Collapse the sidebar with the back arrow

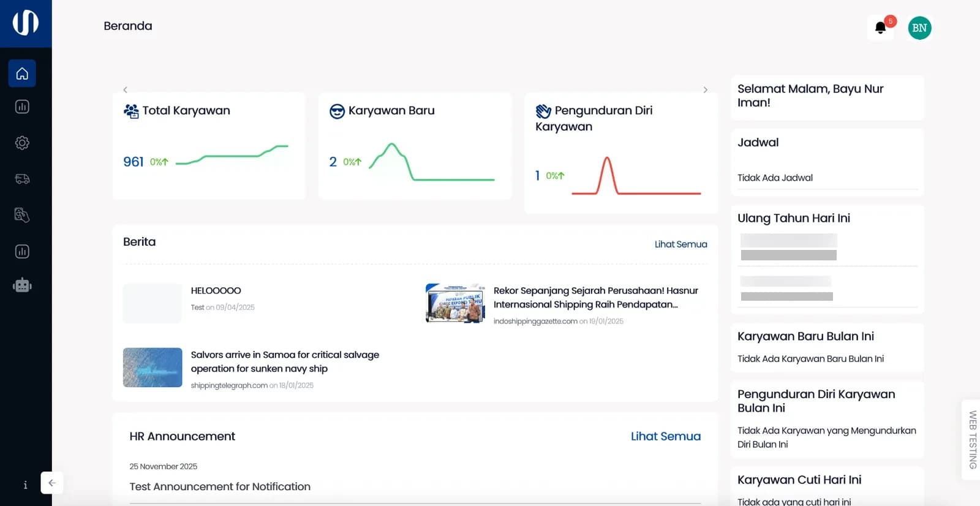tap(52, 483)
